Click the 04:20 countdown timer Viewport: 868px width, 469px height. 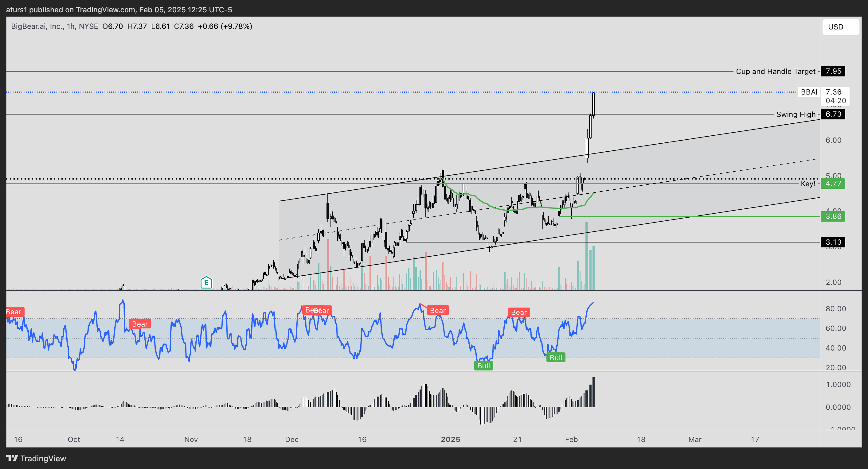tap(836, 101)
